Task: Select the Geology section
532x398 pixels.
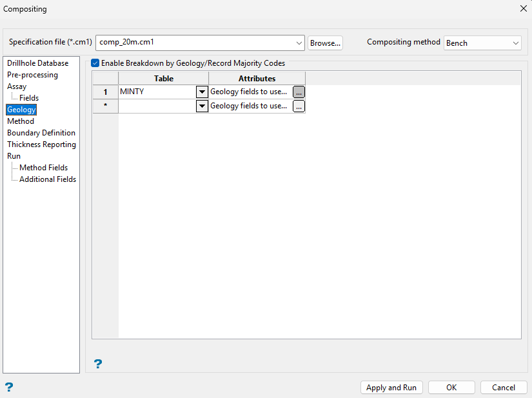Action: 21,110
